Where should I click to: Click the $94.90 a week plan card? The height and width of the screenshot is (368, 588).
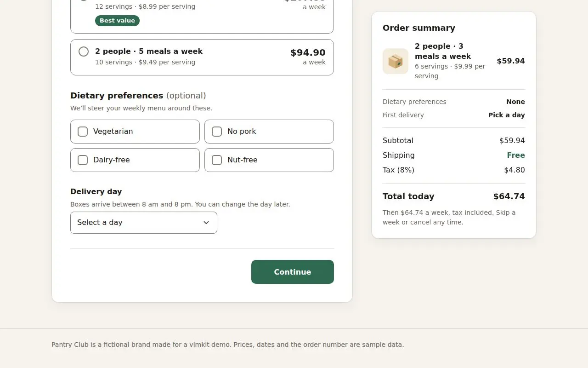click(x=202, y=57)
